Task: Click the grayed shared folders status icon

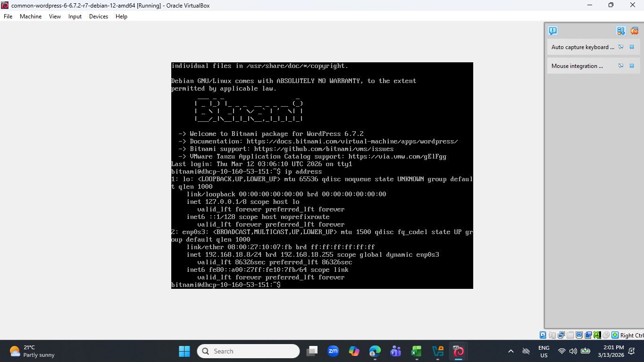Action: coord(570,335)
